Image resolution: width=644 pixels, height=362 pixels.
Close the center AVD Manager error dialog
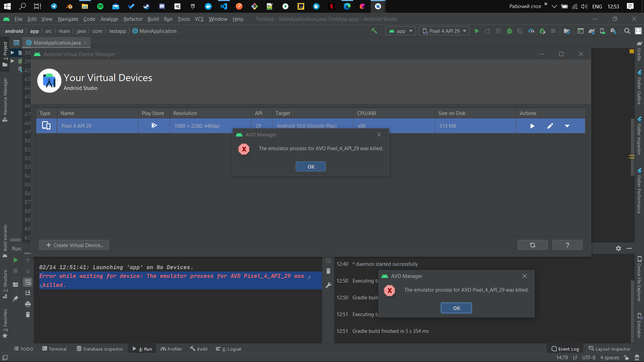click(x=379, y=134)
